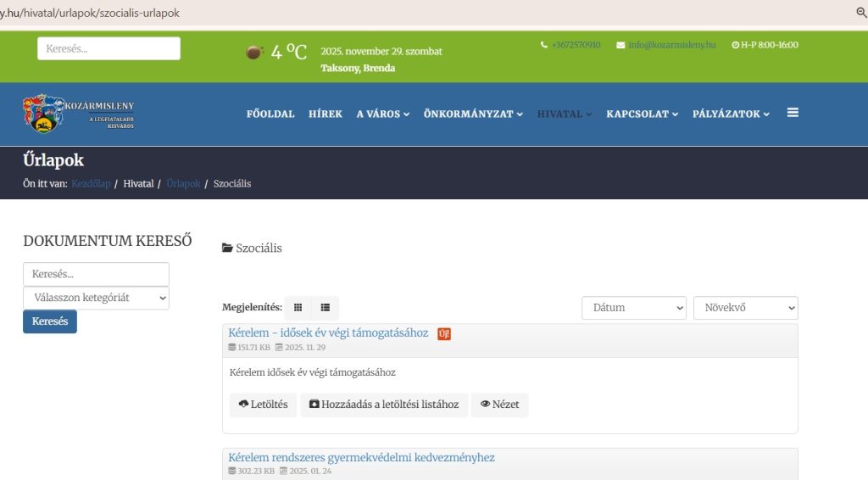Expand A VÁROS menu
Viewport: 868px width, 480px height.
(382, 114)
